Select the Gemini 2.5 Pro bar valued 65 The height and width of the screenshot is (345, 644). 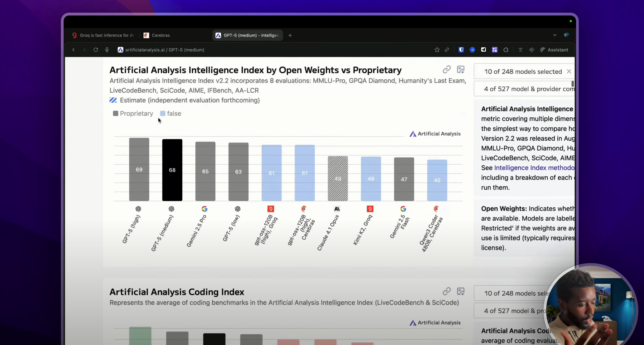[x=205, y=171]
